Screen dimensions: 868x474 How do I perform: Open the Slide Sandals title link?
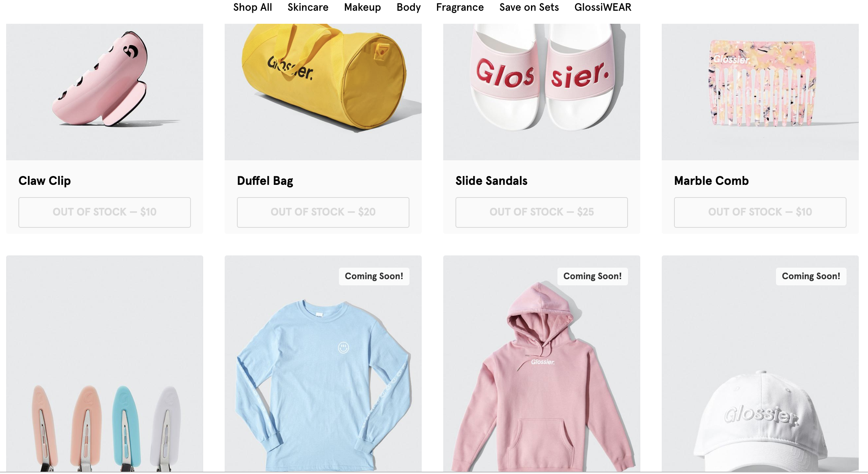[492, 181]
